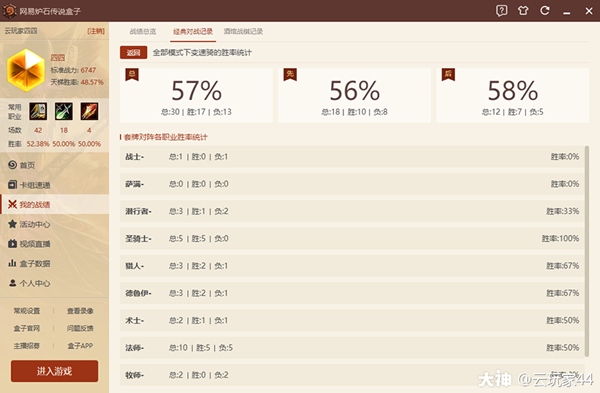Viewport: 600px width, 393px height.
Task: Open the help question-mark icon
Action: pyautogui.click(x=502, y=10)
